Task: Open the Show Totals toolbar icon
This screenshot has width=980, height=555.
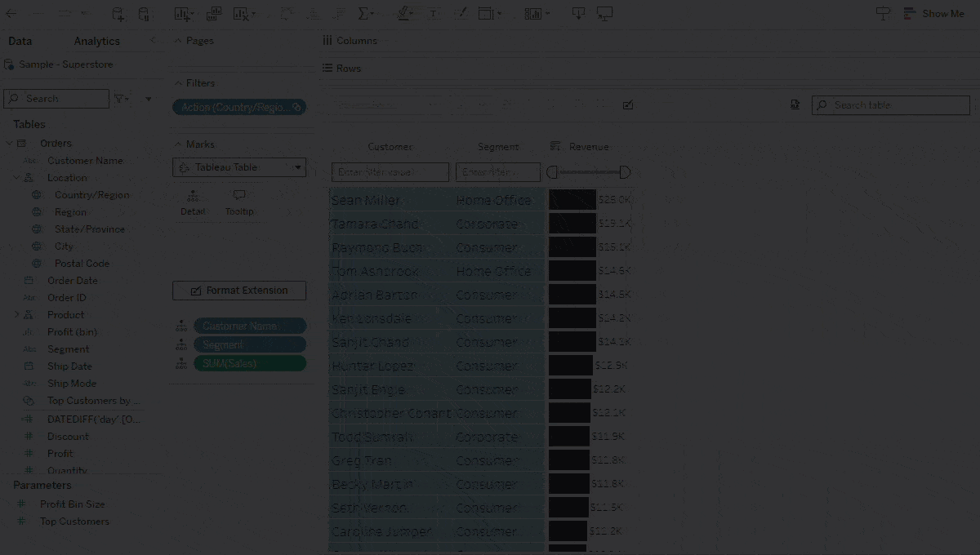Action: pos(363,13)
